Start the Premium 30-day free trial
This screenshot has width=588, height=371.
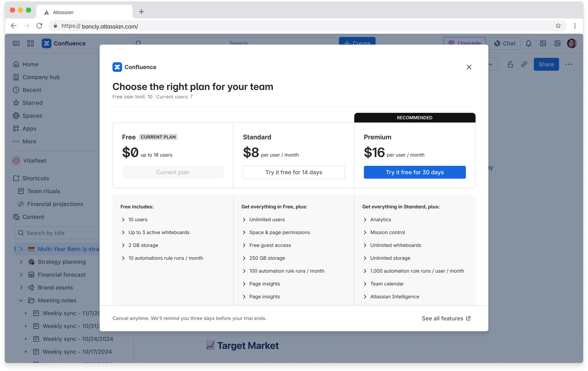415,172
